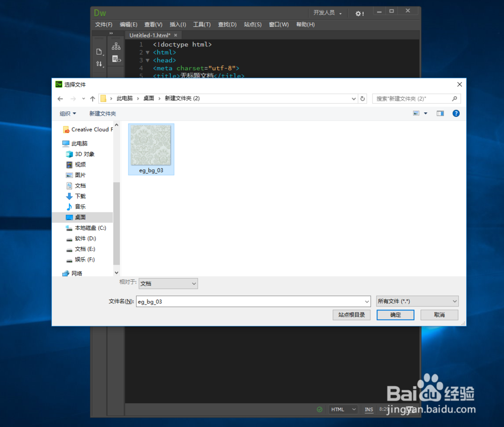Image resolution: width=504 pixels, height=427 pixels.
Task: Click the sidebar scroll down arrow
Action: tap(116, 273)
